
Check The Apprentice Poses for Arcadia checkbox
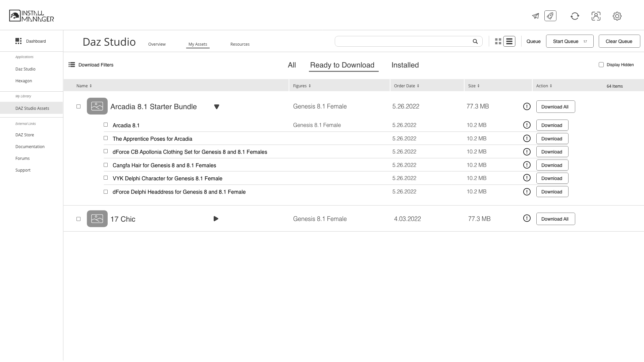(x=106, y=138)
